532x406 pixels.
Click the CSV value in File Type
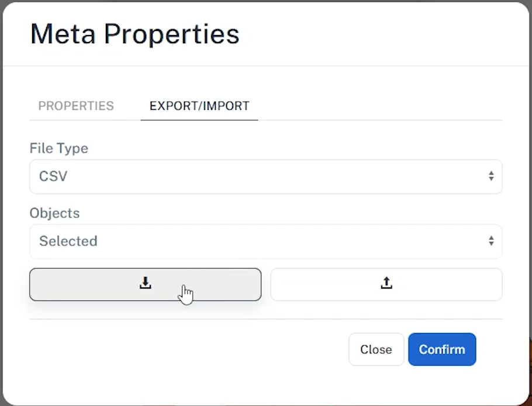click(x=53, y=176)
